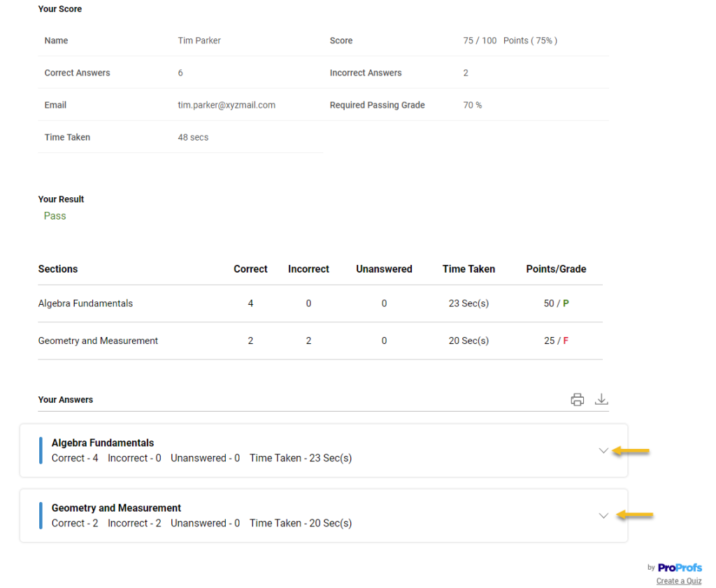Image resolution: width=716 pixels, height=588 pixels.
Task: Click the Algebra Fundamentals card title
Action: (103, 443)
